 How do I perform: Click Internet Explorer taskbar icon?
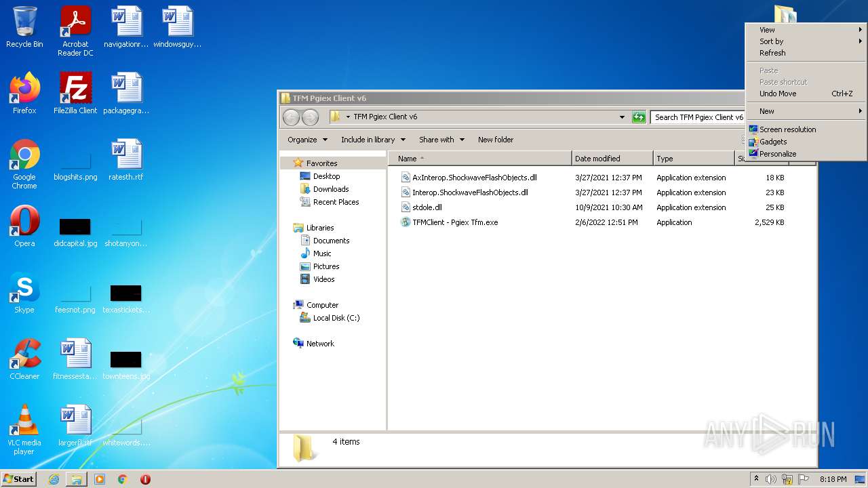[x=54, y=479]
